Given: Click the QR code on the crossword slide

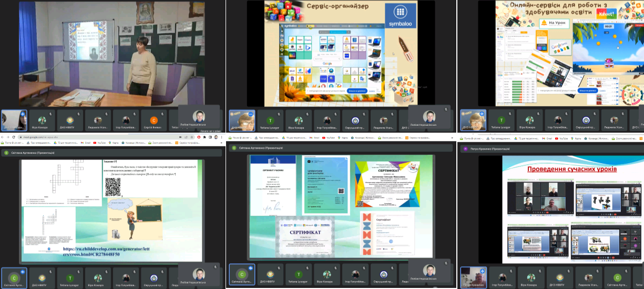Looking at the screenshot, I should [113, 186].
